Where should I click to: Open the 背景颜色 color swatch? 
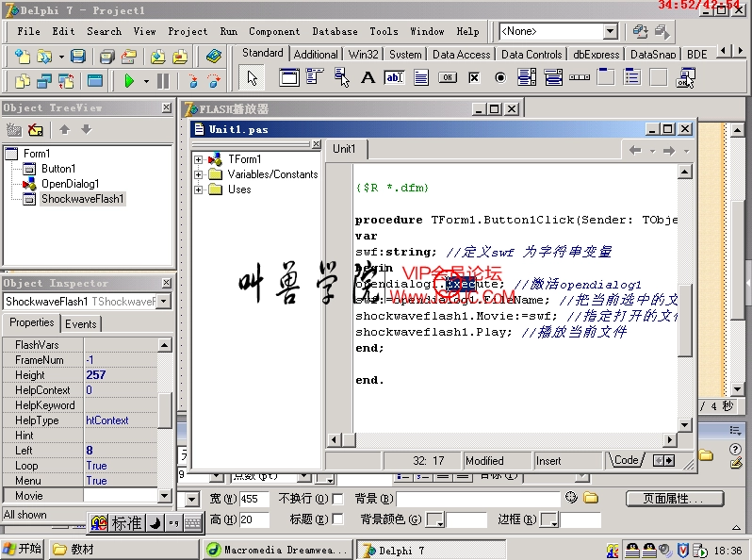click(435, 519)
